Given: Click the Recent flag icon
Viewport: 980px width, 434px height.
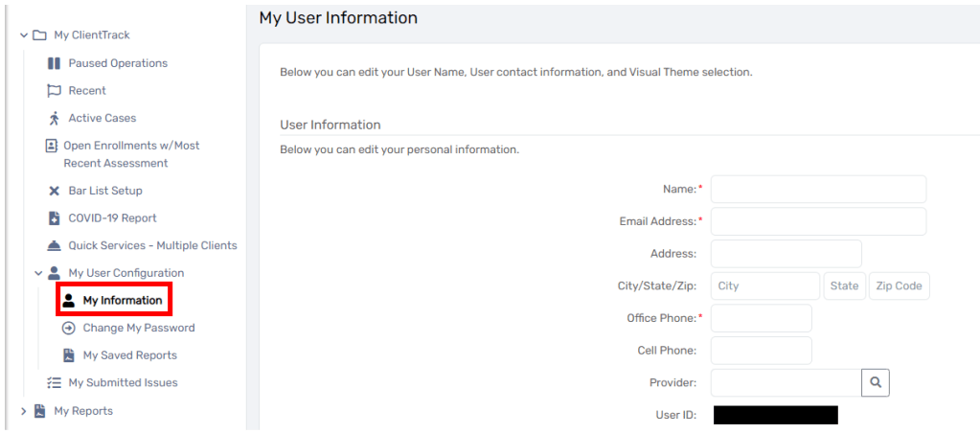Looking at the screenshot, I should 54,91.
